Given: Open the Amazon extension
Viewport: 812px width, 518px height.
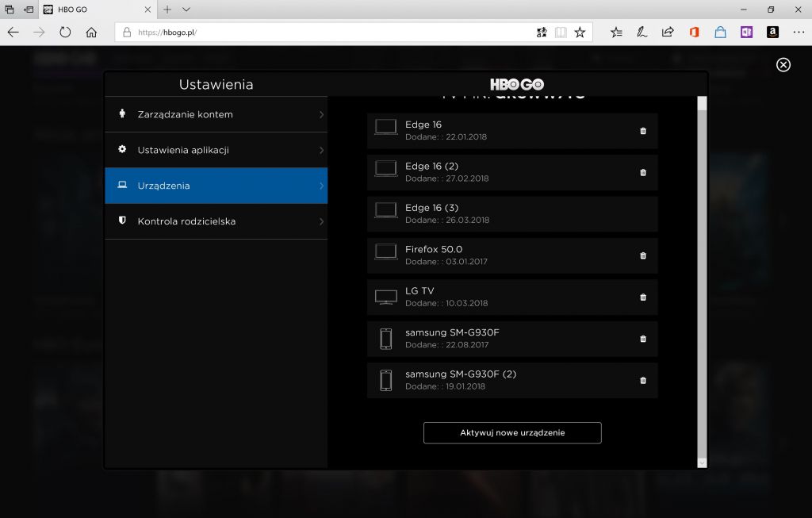Looking at the screenshot, I should [x=772, y=32].
